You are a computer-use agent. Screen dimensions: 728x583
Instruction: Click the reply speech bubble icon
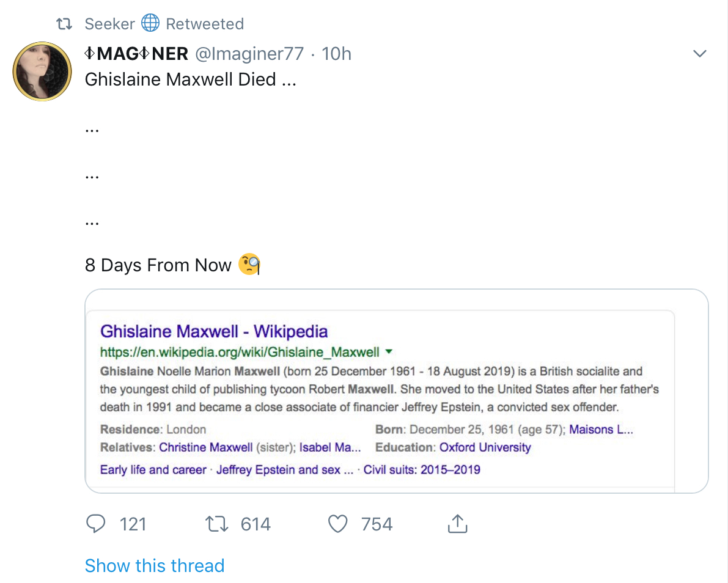[x=96, y=524]
